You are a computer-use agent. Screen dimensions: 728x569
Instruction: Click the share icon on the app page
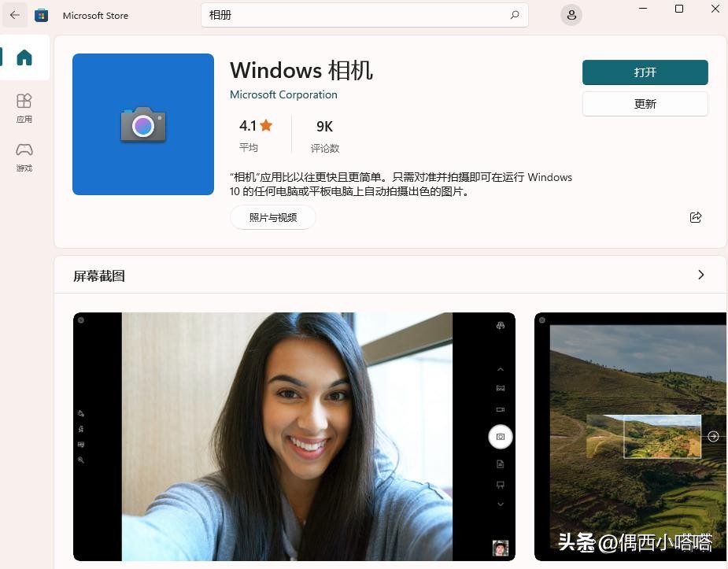tap(696, 217)
